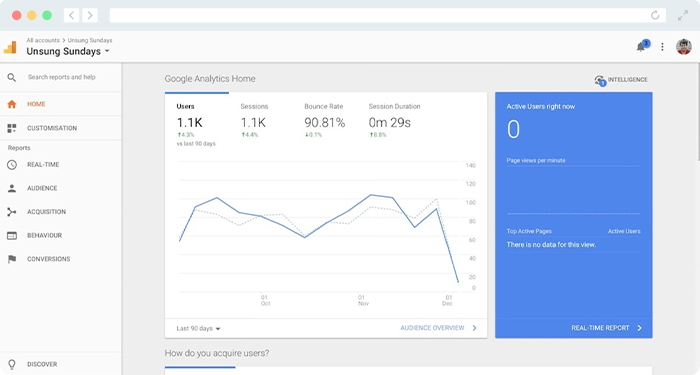Open DISCOVER in the sidebar
The height and width of the screenshot is (375, 700).
tap(42, 364)
